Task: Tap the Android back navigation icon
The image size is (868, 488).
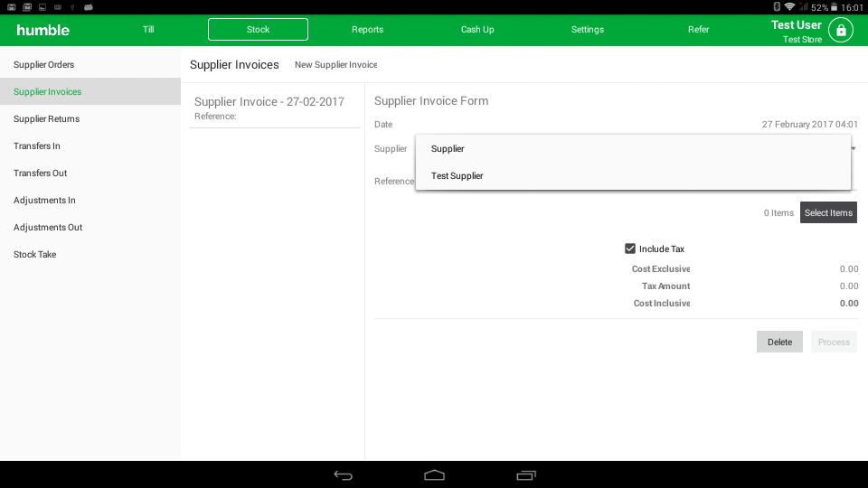Action: coord(344,475)
